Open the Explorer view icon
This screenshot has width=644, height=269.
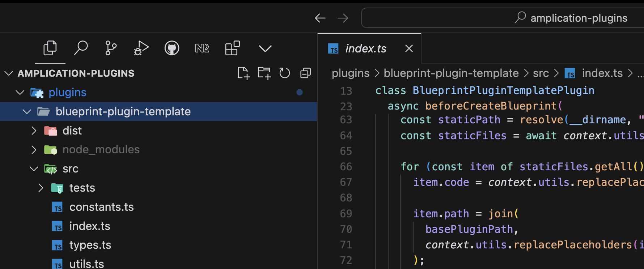[50, 48]
